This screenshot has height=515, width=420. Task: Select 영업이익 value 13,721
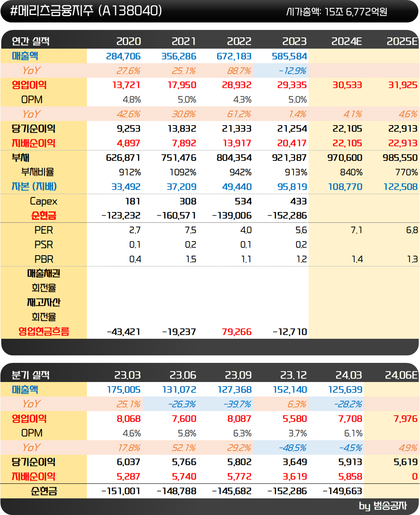click(x=126, y=85)
